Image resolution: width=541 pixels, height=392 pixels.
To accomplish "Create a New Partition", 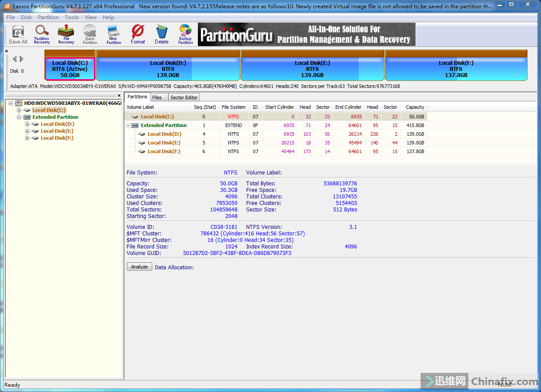I will 114,34.
